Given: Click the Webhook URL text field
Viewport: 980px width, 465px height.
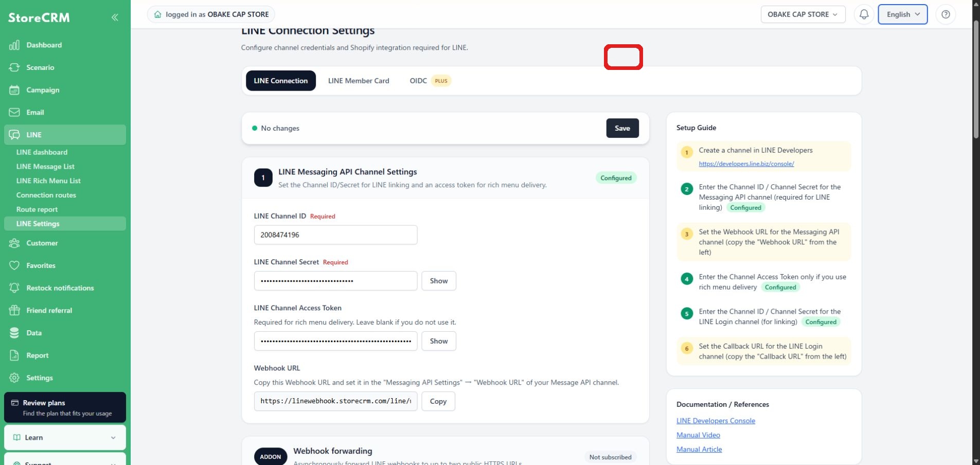Looking at the screenshot, I should [335, 401].
